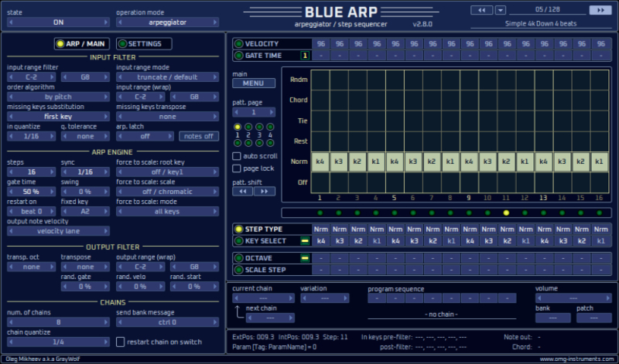Toggle the Key Select lane LED
619x364 pixels.
point(239,241)
